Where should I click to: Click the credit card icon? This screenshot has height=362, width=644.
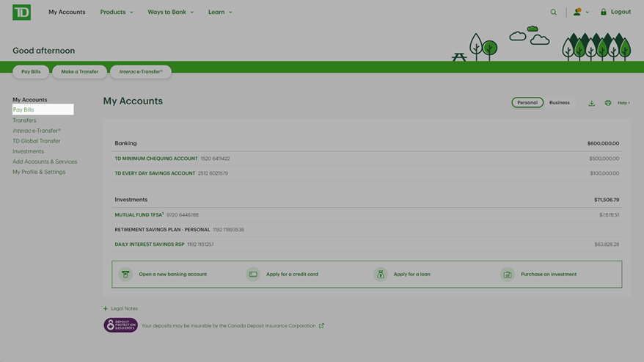[253, 274]
